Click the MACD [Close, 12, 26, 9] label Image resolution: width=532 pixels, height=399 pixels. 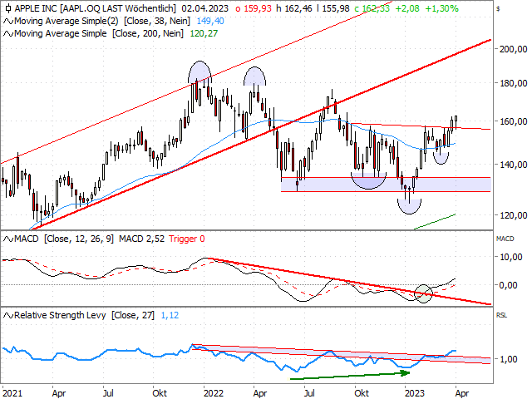pos(64,239)
